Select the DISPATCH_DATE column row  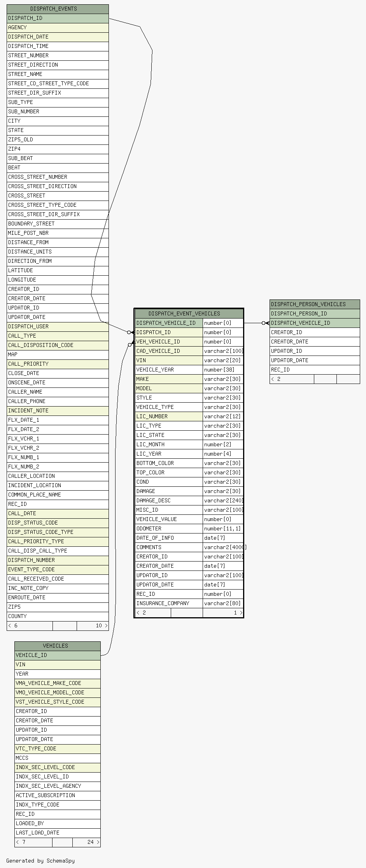point(58,37)
